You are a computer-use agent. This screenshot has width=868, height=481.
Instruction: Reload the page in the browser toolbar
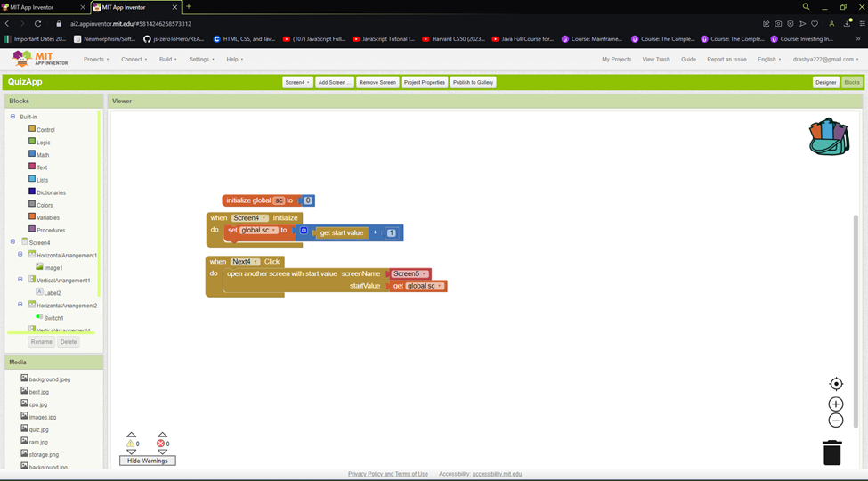tap(37, 24)
